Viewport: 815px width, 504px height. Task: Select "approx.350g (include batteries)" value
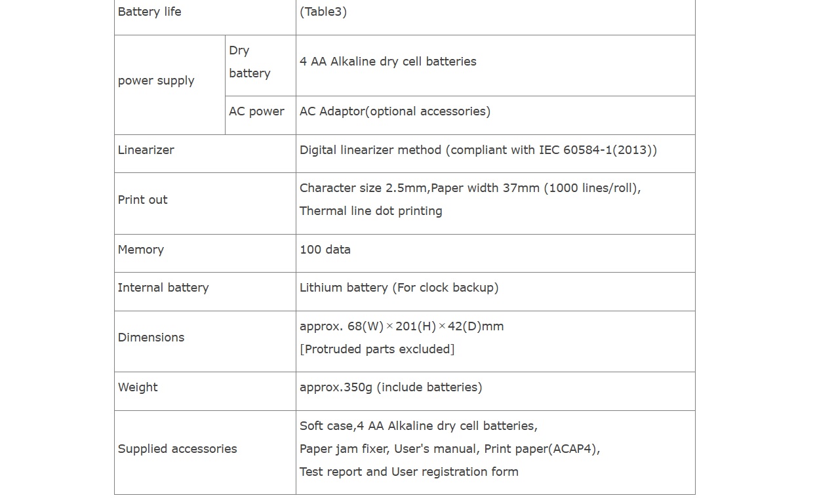391,387
